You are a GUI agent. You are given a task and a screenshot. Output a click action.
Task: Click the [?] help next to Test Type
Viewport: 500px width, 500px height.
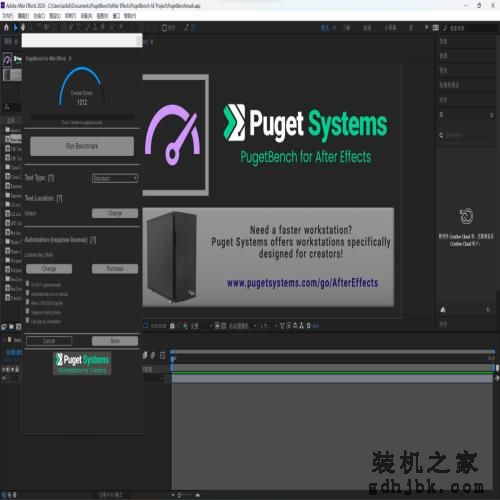[51, 178]
